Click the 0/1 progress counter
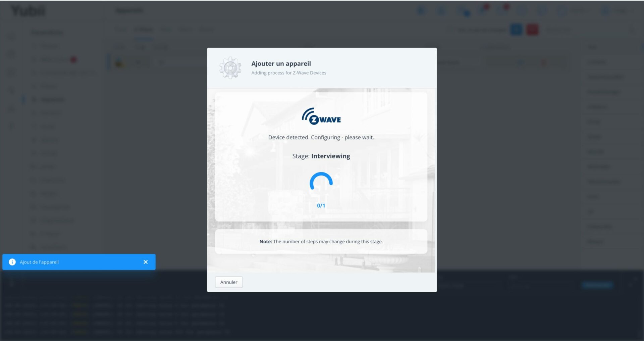The width and height of the screenshot is (644, 341). (321, 205)
